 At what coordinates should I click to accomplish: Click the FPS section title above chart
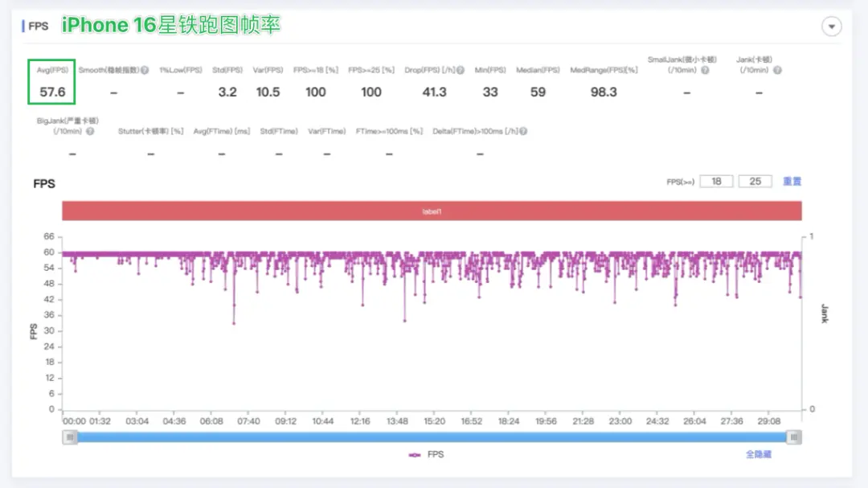click(x=44, y=184)
